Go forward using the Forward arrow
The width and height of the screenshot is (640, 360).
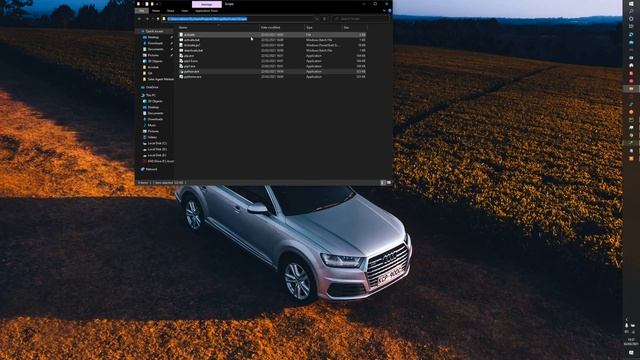point(147,19)
